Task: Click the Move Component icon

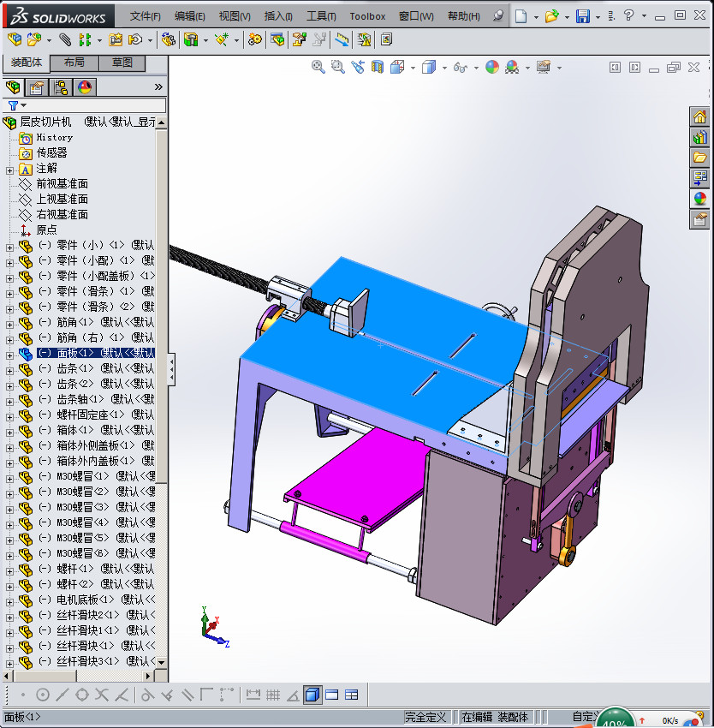Action: (135, 39)
